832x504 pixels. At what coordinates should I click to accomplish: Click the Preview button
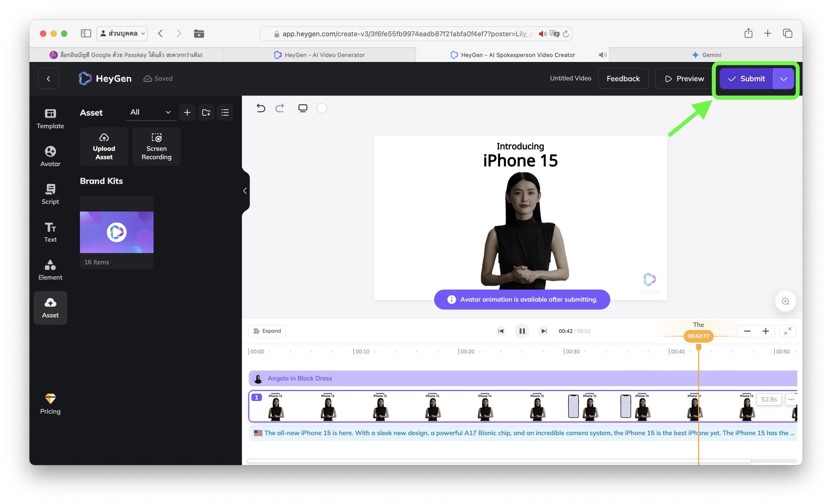684,79
